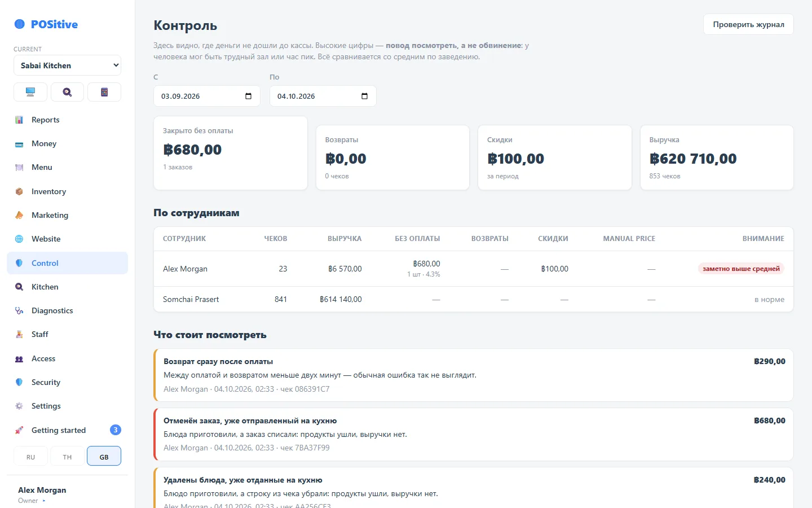Click Alex Morgan's name in the employee table
Image resolution: width=812 pixels, height=508 pixels.
(185, 269)
